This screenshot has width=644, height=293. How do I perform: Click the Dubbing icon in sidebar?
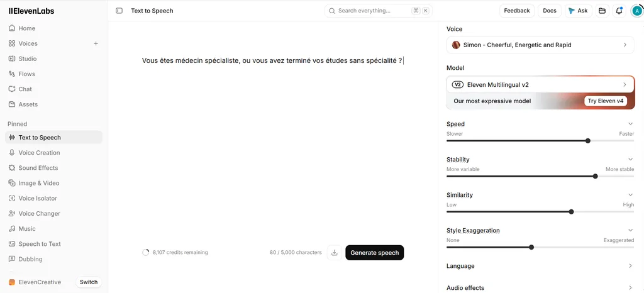[x=12, y=259]
